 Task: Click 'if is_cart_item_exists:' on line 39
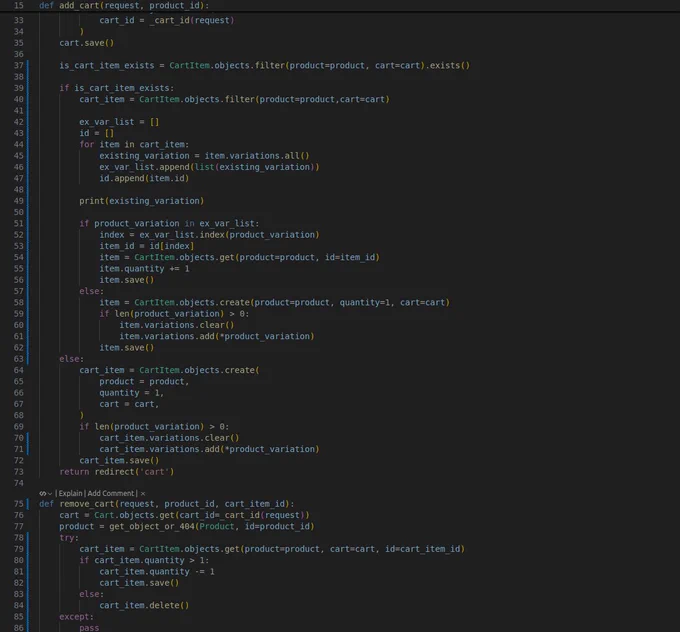pyautogui.click(x=117, y=88)
